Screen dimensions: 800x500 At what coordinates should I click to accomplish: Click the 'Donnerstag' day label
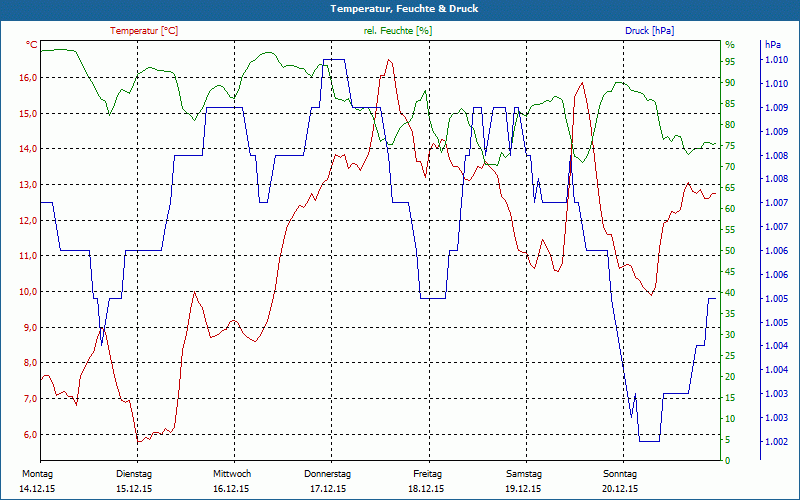(328, 473)
